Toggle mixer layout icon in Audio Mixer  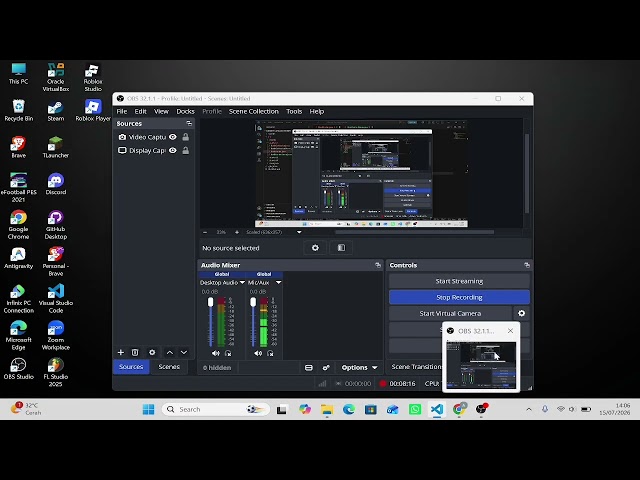[309, 368]
